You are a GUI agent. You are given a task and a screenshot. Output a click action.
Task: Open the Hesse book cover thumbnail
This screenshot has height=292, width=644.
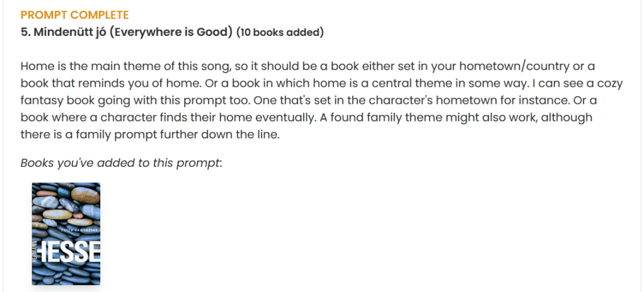coord(66,233)
